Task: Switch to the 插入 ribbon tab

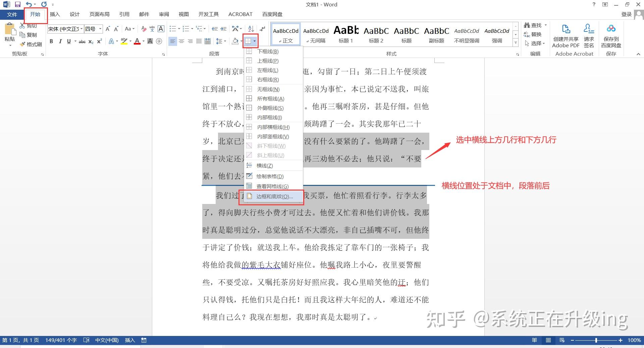Action: pos(55,14)
